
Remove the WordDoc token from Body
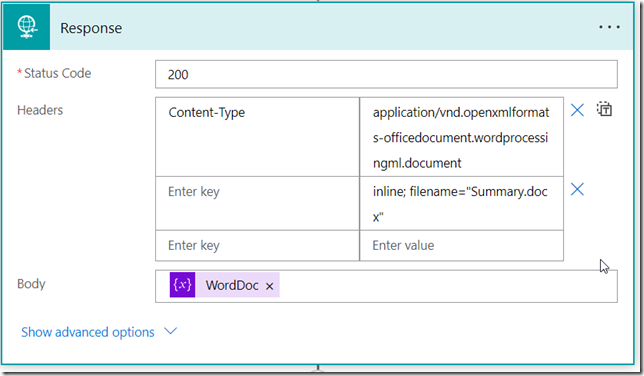269,286
